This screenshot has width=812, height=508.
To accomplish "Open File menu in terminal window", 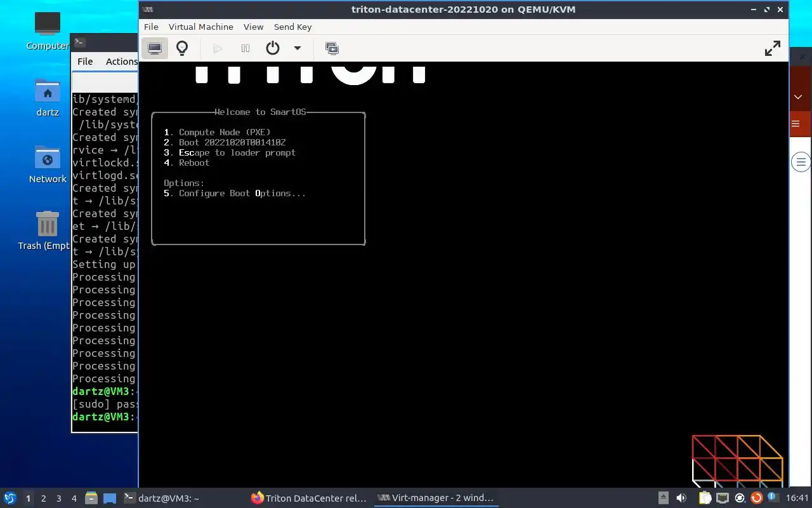I will 85,62.
